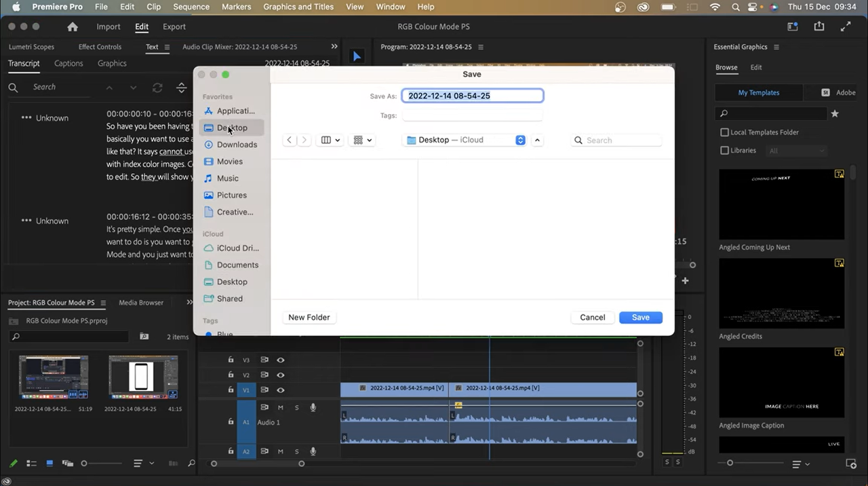This screenshot has height=486, width=868.
Task: Open the Workspaces layout icon
Action: tap(792, 26)
